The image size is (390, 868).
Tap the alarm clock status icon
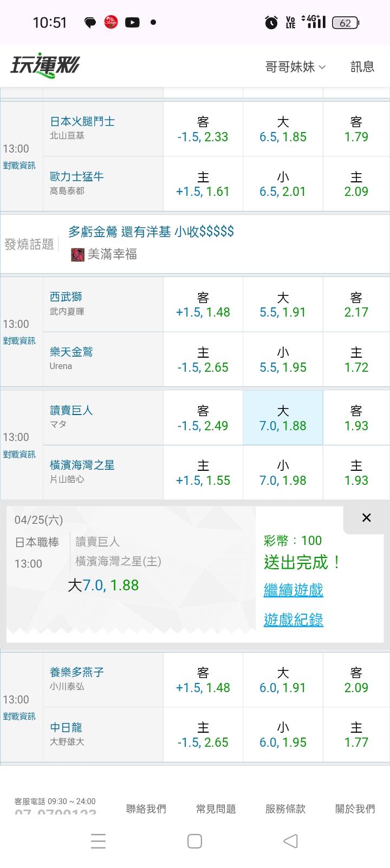271,22
